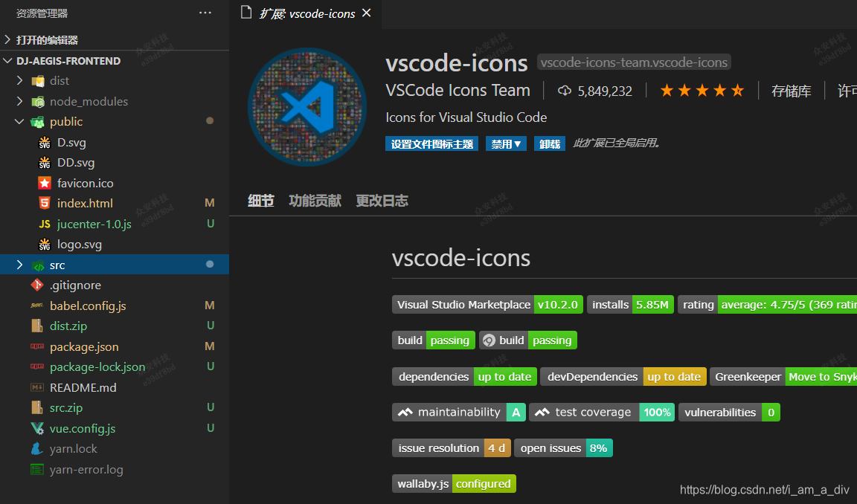Click the public folder icon
The height and width of the screenshot is (504, 857).
point(38,122)
